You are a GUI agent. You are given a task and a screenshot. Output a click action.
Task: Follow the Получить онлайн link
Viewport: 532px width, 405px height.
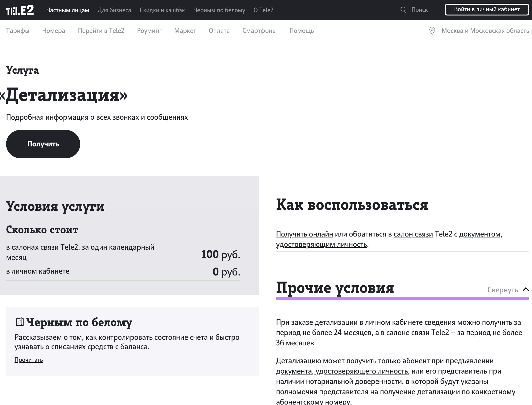click(304, 234)
